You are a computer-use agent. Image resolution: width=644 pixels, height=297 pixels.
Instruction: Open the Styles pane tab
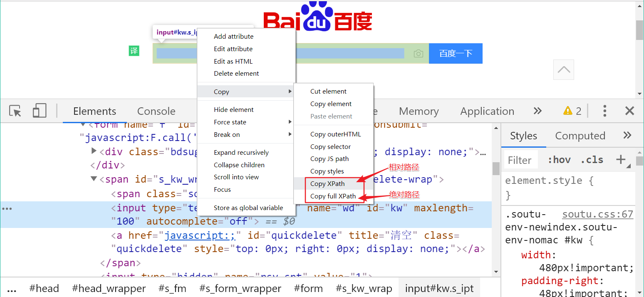[x=523, y=136]
